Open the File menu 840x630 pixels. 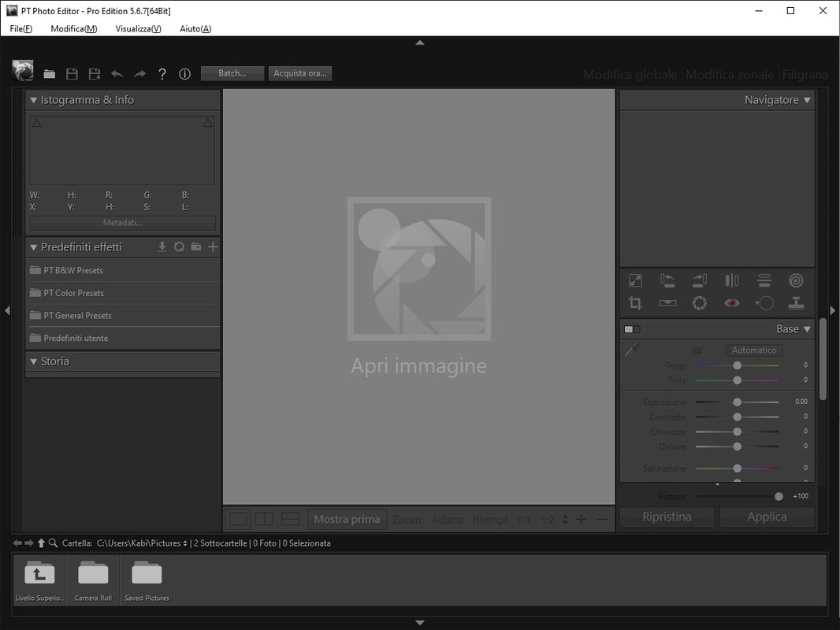click(x=21, y=29)
